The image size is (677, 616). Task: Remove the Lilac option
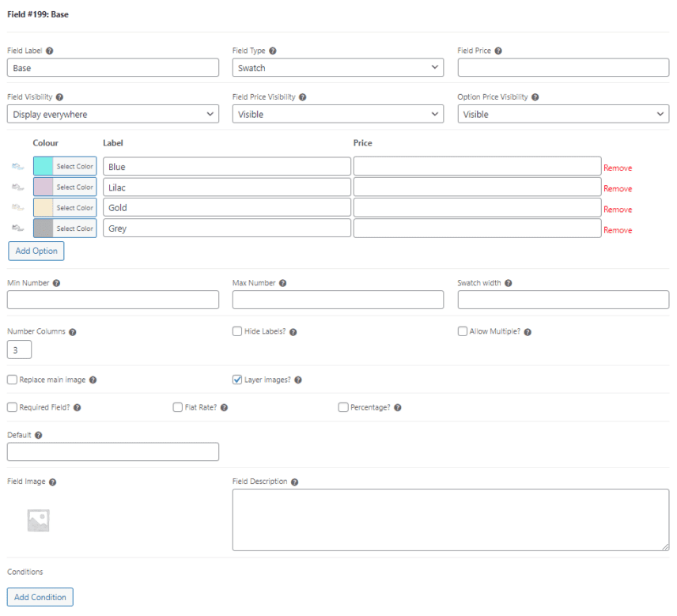coord(618,188)
